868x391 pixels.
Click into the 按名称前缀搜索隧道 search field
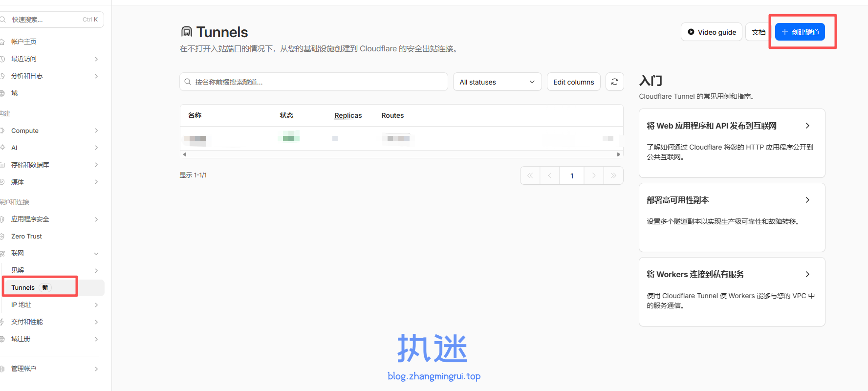pyautogui.click(x=314, y=82)
